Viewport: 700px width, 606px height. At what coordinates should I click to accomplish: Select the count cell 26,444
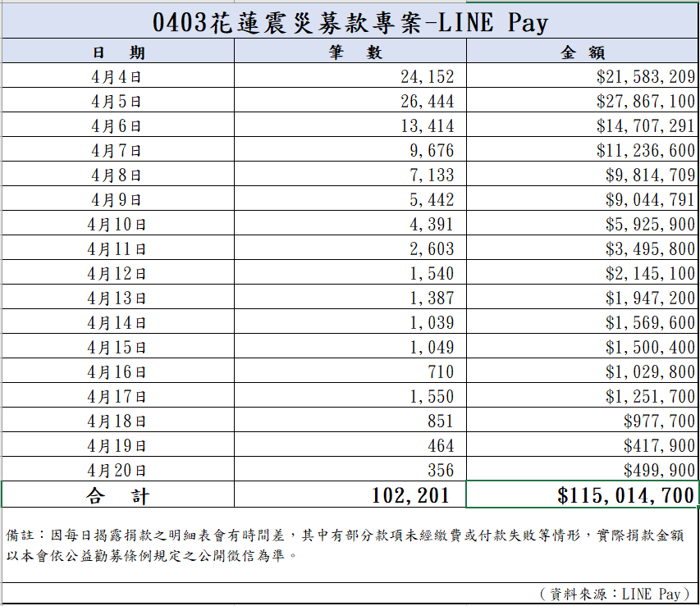coord(350,100)
